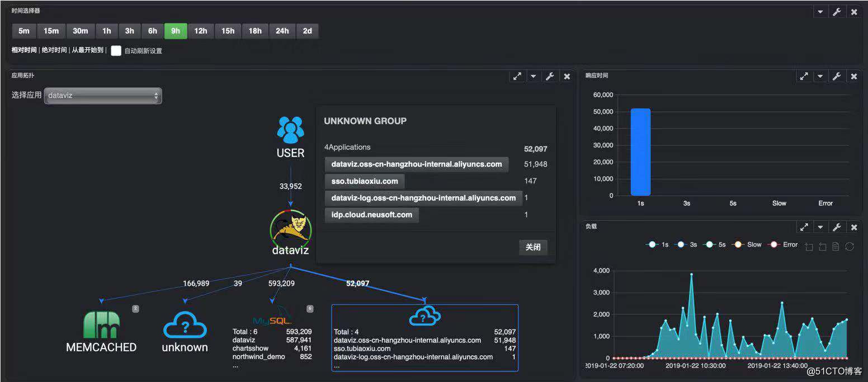Toggle Error series in 负载 legend

pos(782,244)
